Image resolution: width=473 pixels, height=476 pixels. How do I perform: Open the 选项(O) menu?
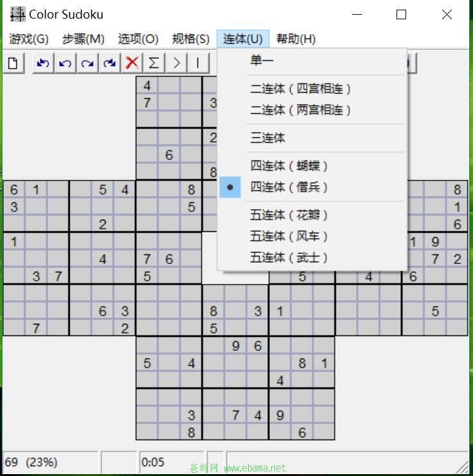[x=138, y=39]
